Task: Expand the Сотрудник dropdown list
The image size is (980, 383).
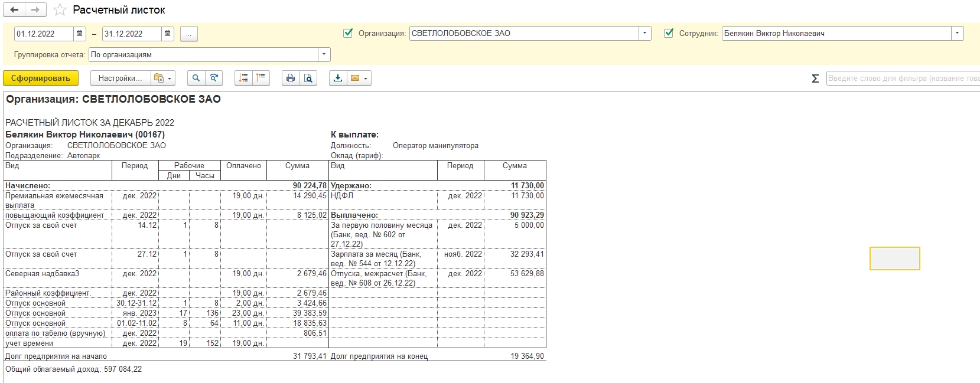Action: click(958, 34)
